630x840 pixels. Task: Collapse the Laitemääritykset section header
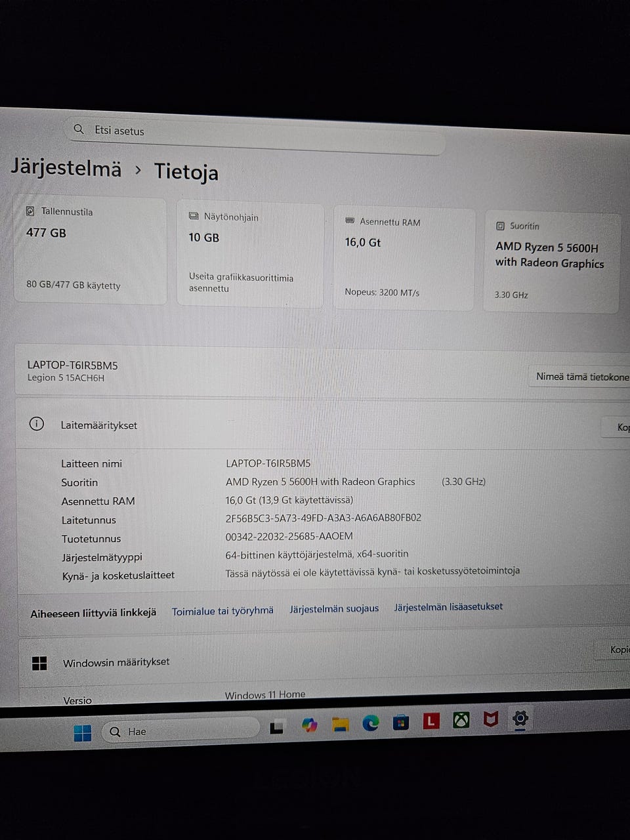(322, 425)
